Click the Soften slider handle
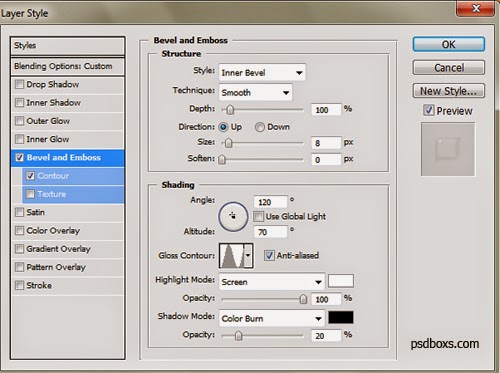500x373 pixels. 222,160
